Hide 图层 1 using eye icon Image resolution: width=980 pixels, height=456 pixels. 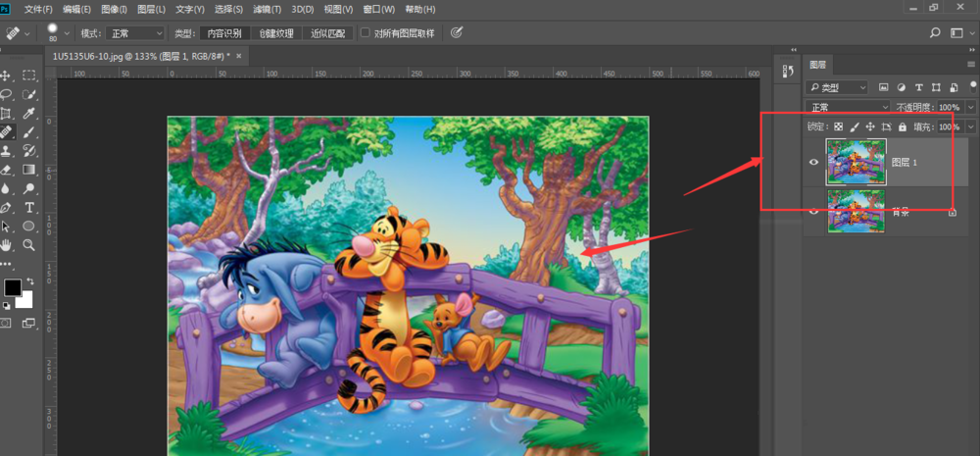[x=812, y=162]
